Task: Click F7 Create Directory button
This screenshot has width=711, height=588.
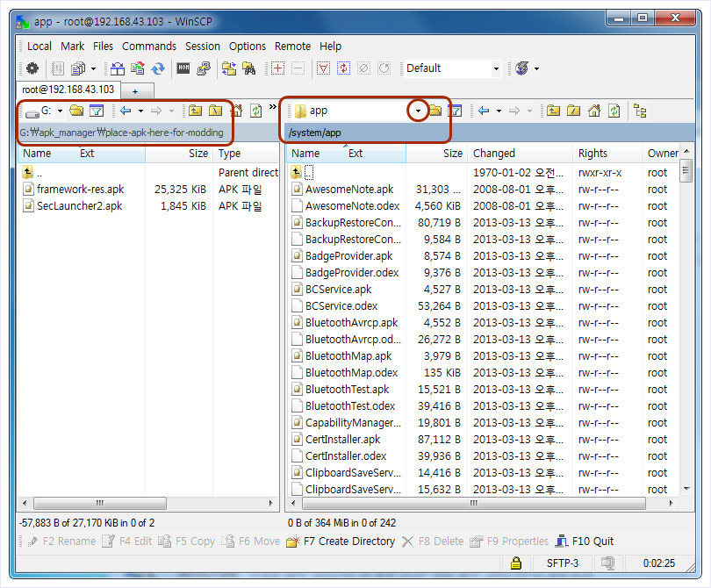Action: (341, 541)
